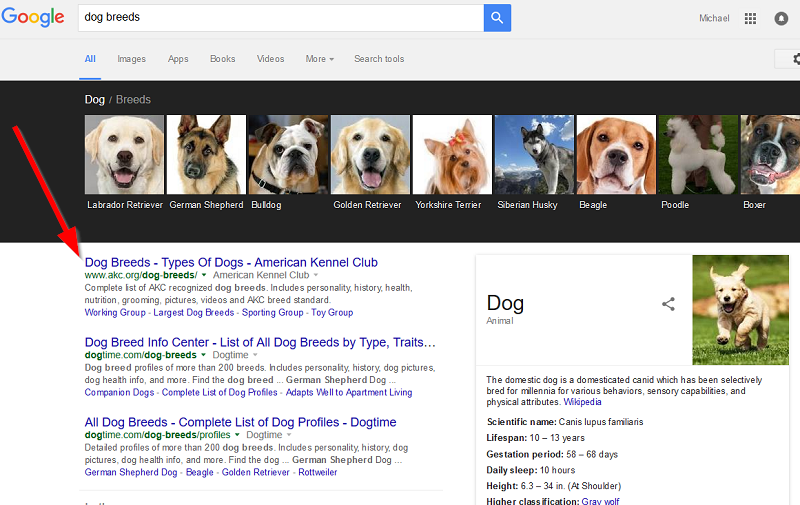Switch to the Apps tab
The image size is (800, 505).
click(x=178, y=59)
